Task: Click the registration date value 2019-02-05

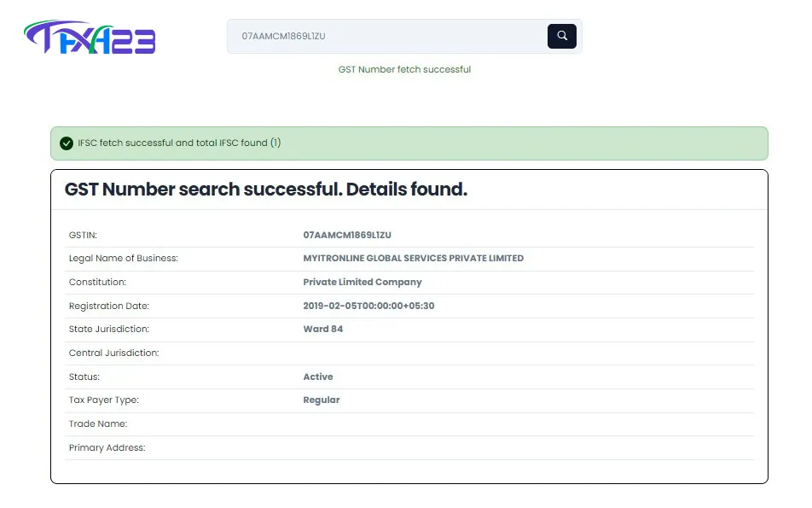Action: pyautogui.click(x=368, y=306)
